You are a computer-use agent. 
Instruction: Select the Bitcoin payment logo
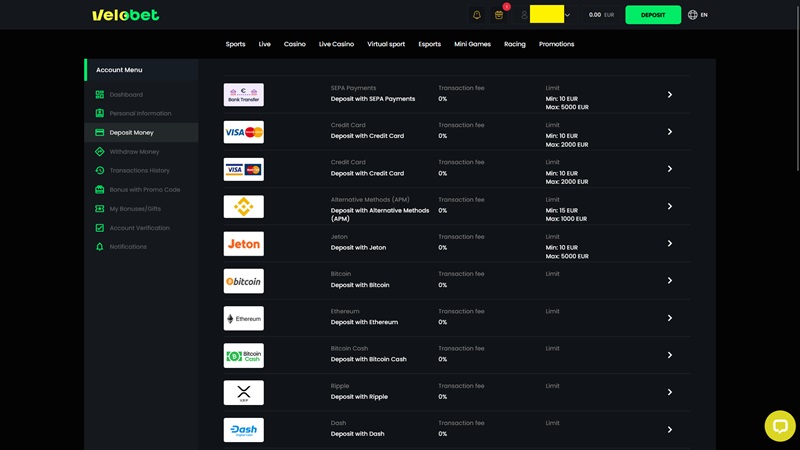click(243, 281)
